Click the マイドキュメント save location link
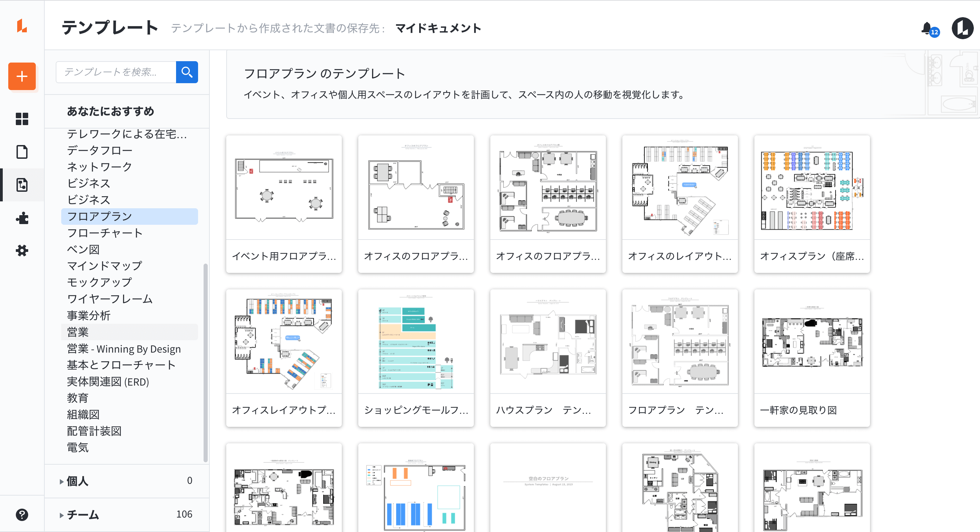980x532 pixels. point(438,28)
